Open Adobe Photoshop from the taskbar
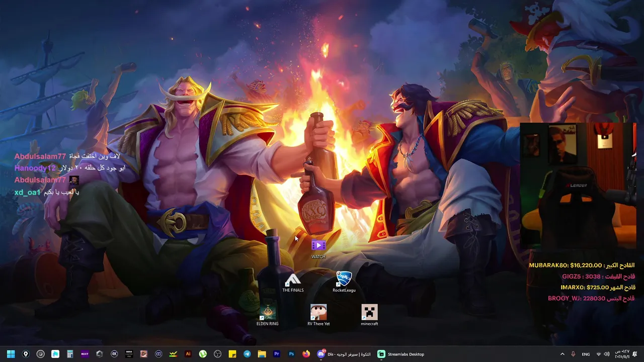The width and height of the screenshot is (644, 362). point(291,354)
